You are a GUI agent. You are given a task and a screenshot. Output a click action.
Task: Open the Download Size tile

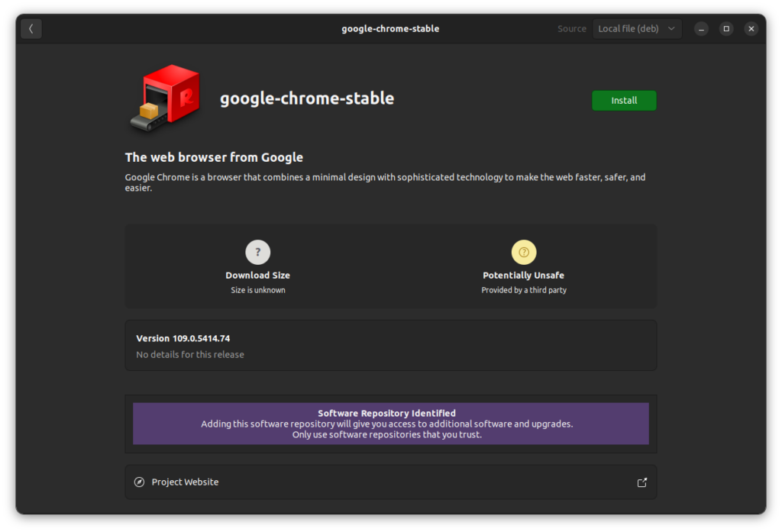click(x=258, y=266)
